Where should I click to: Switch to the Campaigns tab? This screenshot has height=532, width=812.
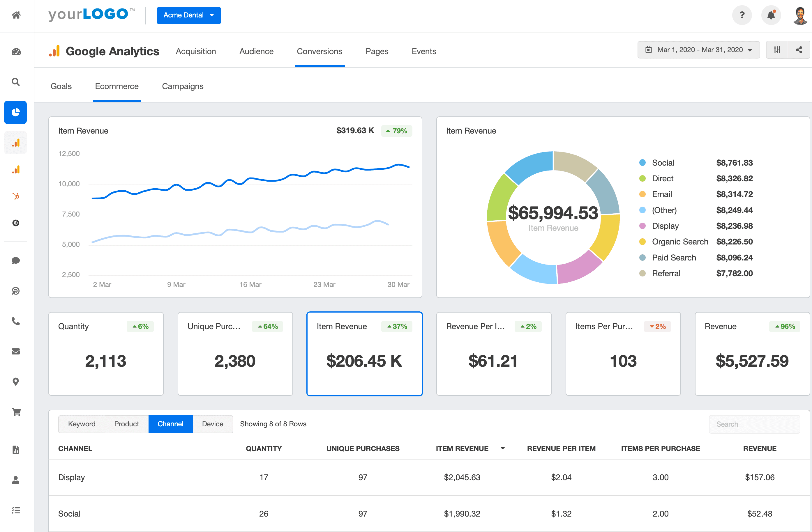183,86
